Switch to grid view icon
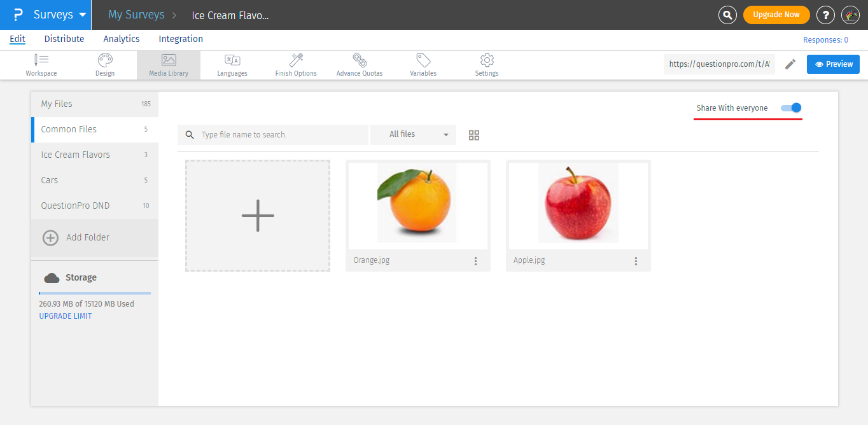The height and width of the screenshot is (425, 868). (474, 135)
